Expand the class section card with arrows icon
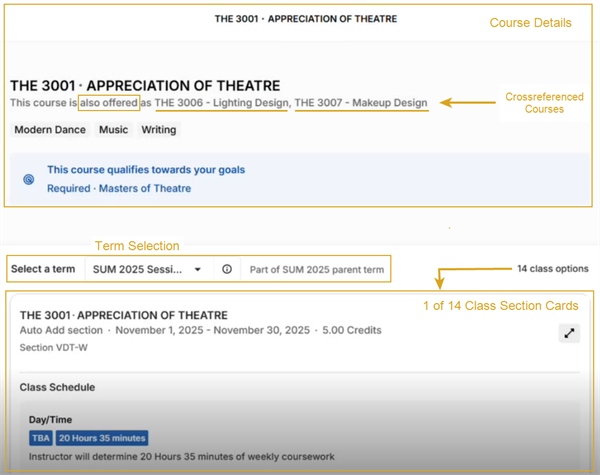This screenshot has height=475, width=600. [569, 334]
